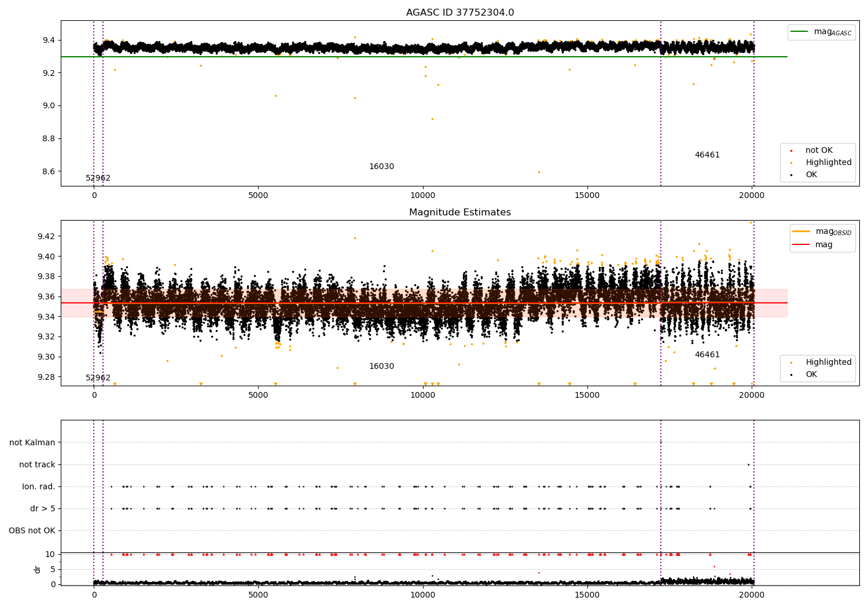Click the '5000' x-tick under the bottom plot

[259, 595]
